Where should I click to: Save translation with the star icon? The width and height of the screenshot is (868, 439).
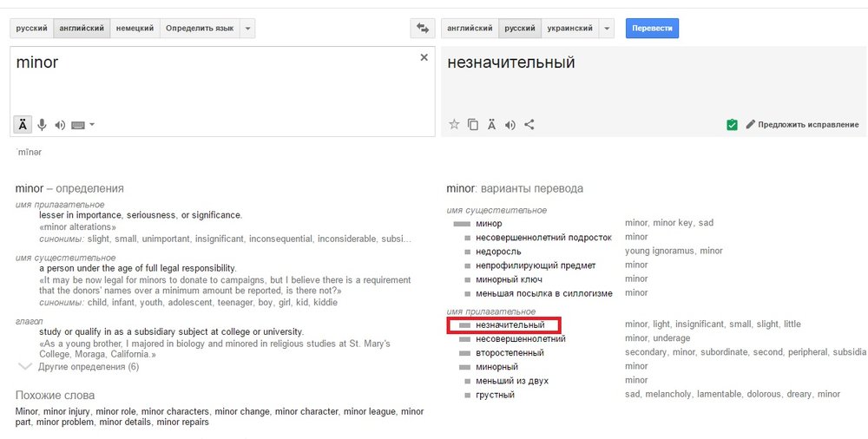pos(453,124)
